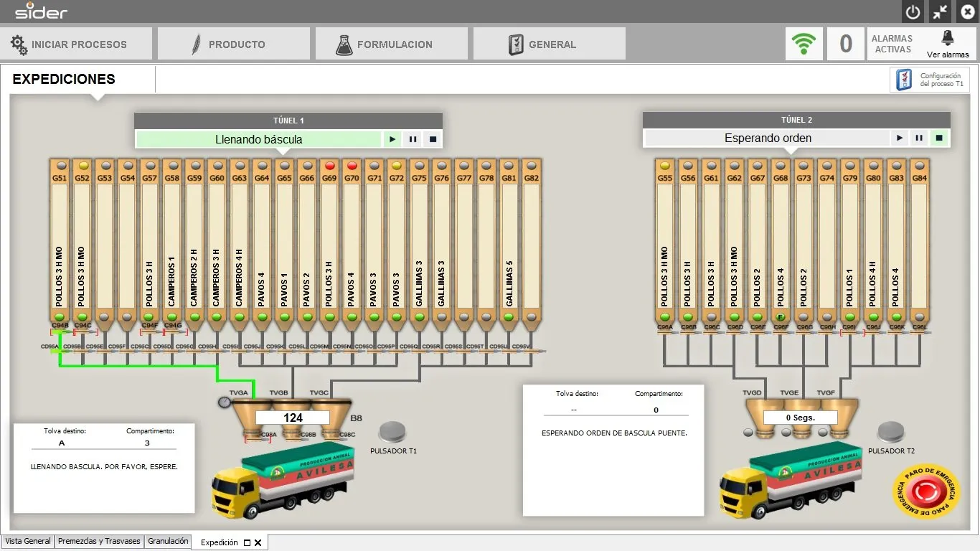
Task: Select silo G58 CAMPEROS 1
Action: click(x=171, y=244)
